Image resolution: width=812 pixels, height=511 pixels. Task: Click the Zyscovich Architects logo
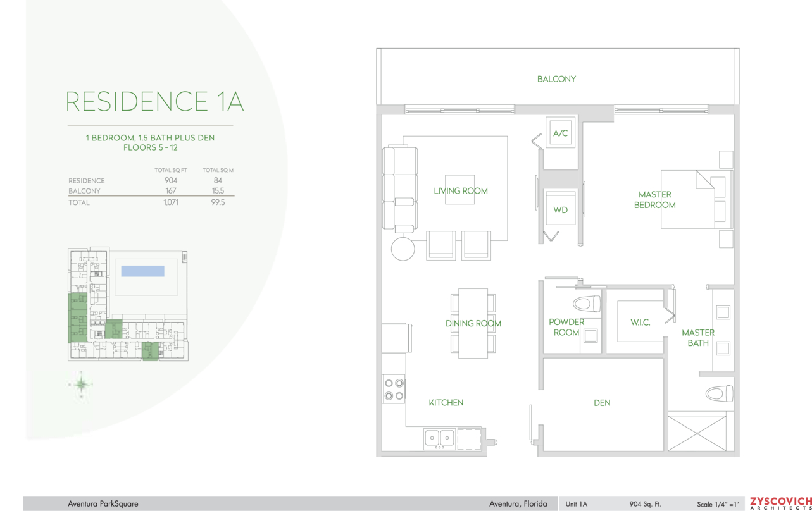click(x=780, y=503)
